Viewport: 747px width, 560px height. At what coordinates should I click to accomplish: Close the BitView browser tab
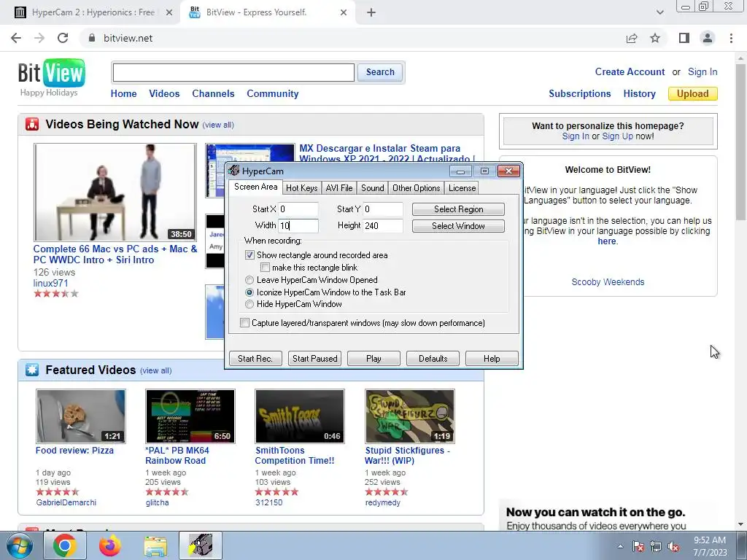tap(344, 12)
